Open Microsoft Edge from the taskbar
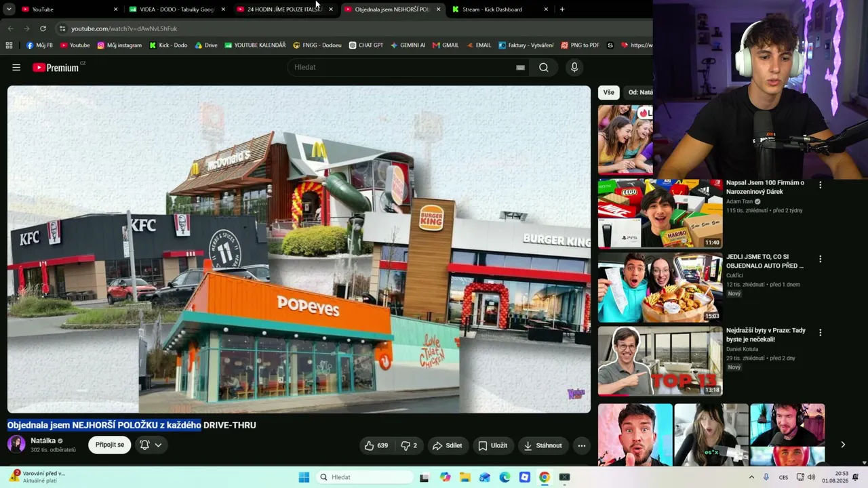This screenshot has height=488, width=868. pyautogui.click(x=505, y=477)
